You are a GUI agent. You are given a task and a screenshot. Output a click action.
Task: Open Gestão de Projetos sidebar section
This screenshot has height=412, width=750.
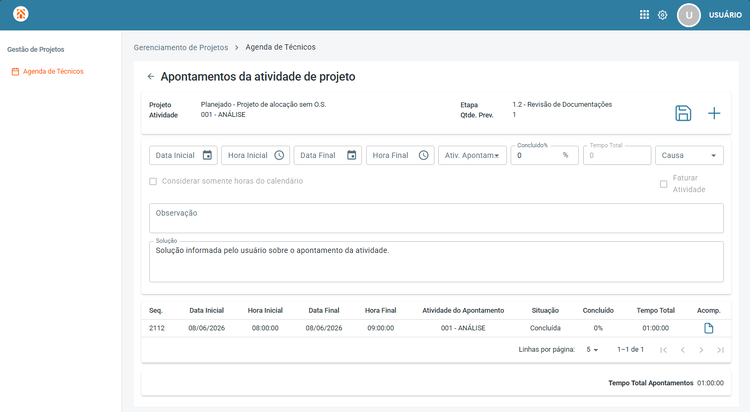(35, 49)
